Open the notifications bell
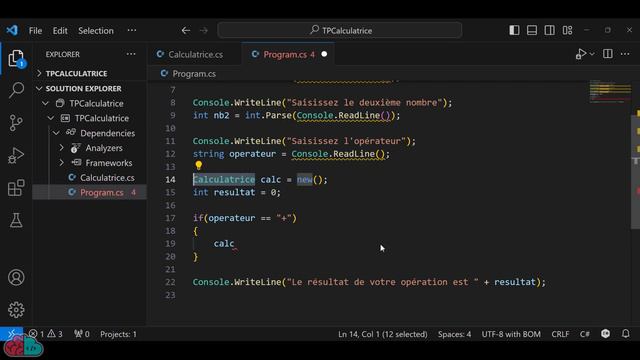 coord(625,333)
